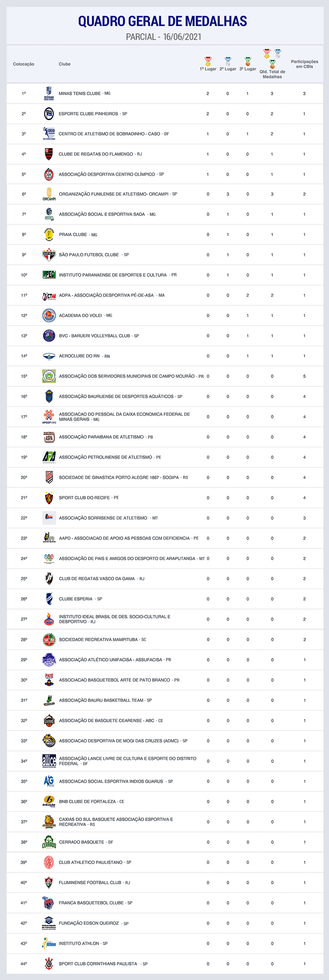This screenshot has width=329, height=980.
Task: Click the Qtd. Total de Medalhas header
Action: pos(272,74)
